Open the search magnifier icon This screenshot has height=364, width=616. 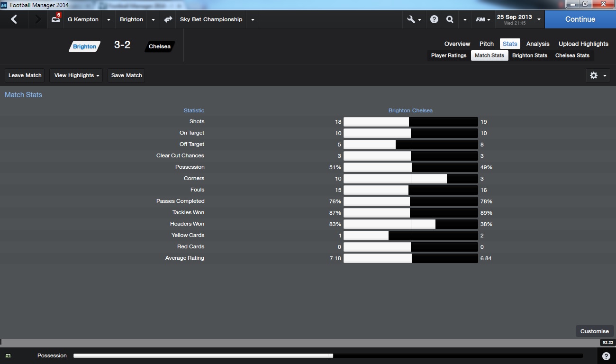450,19
